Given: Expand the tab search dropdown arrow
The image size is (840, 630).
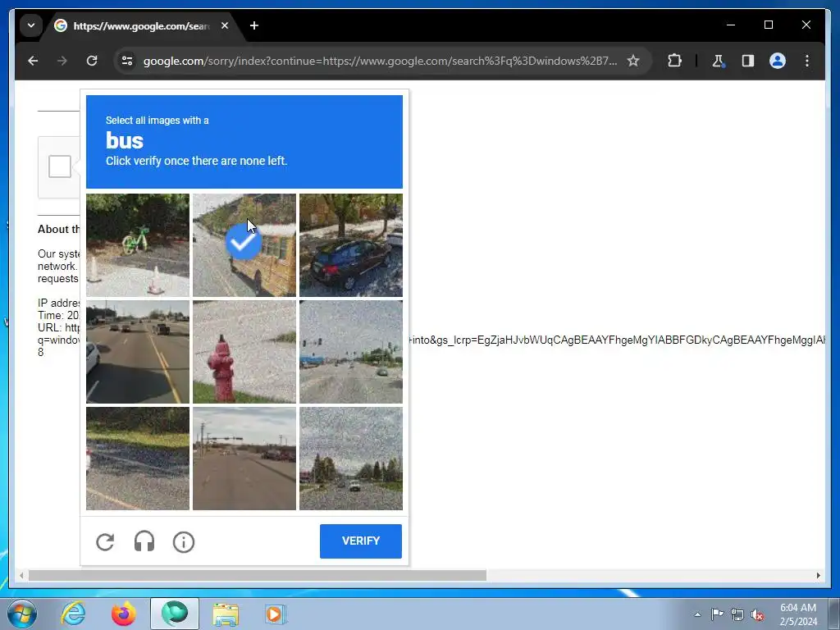Looking at the screenshot, I should click(31, 25).
